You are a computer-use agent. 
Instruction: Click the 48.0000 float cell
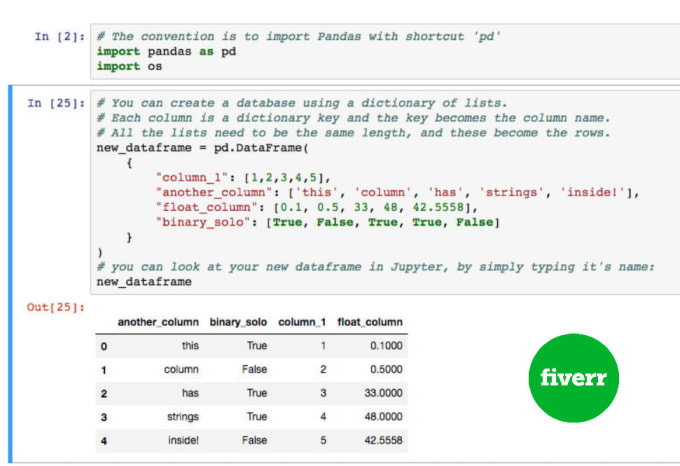pyautogui.click(x=383, y=417)
